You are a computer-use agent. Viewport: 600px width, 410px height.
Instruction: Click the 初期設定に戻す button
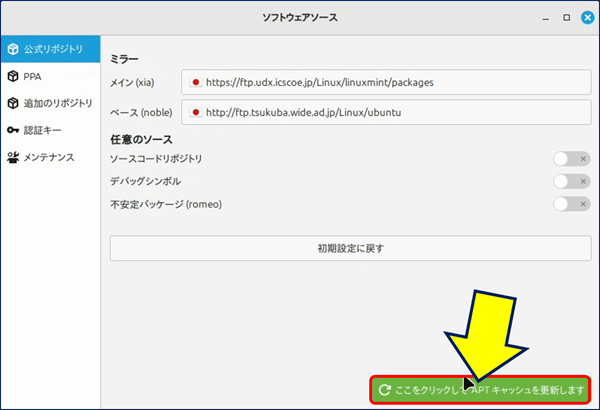(x=351, y=248)
